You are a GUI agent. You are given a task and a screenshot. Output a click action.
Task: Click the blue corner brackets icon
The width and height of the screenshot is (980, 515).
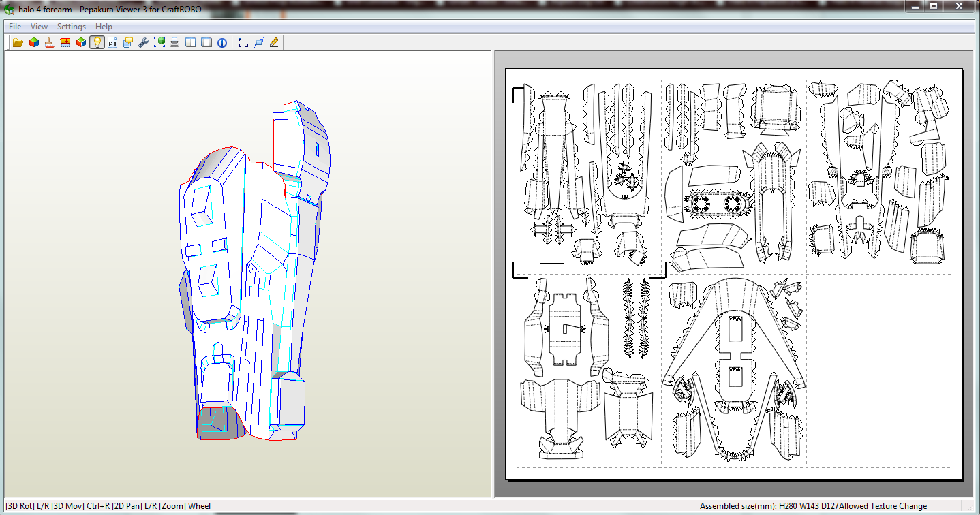(243, 42)
